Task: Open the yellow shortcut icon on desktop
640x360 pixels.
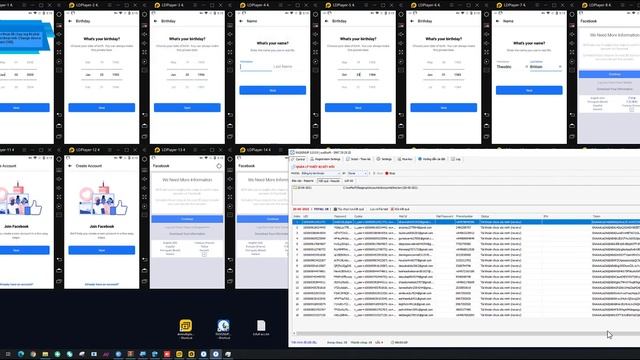Action: [x=186, y=326]
